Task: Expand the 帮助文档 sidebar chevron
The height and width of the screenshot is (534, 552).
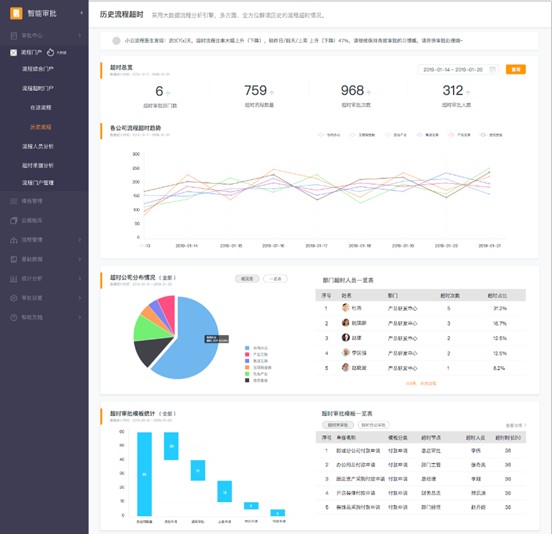Action: (x=80, y=317)
